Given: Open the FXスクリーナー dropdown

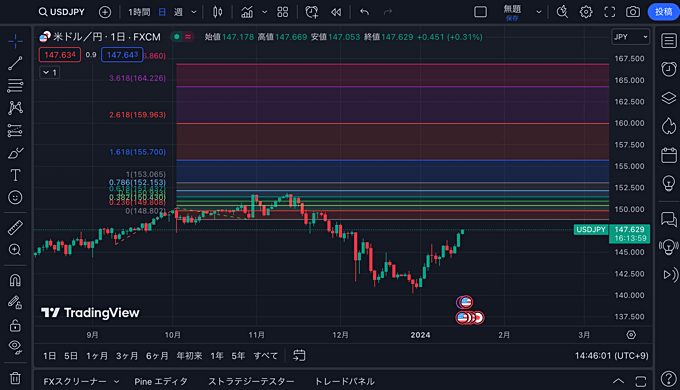Looking at the screenshot, I should (x=81, y=381).
